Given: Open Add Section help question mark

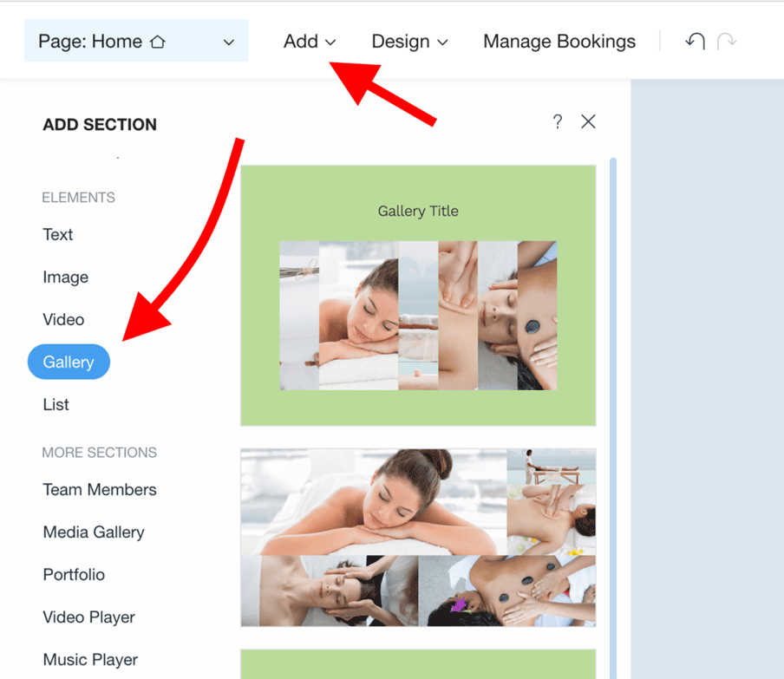Looking at the screenshot, I should 558,121.
